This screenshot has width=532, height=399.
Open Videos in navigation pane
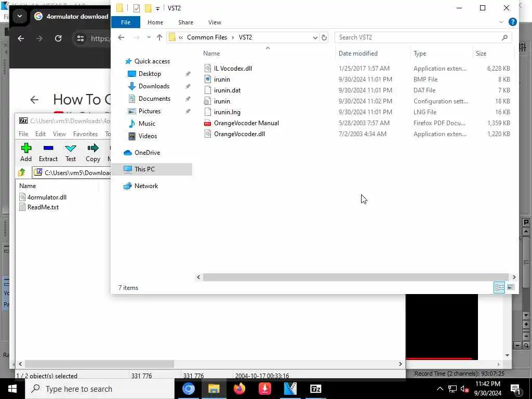point(148,136)
